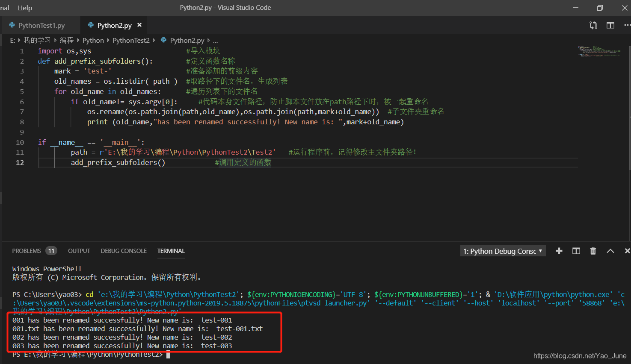The height and width of the screenshot is (364, 631).
Task: Close the VS Code window
Action: 624,8
